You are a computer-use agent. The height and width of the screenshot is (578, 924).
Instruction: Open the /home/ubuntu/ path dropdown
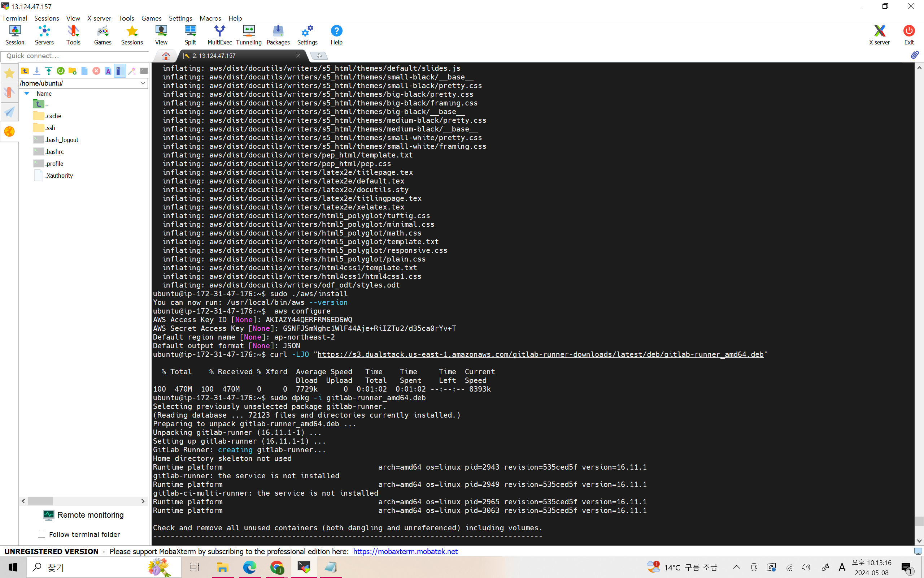143,83
